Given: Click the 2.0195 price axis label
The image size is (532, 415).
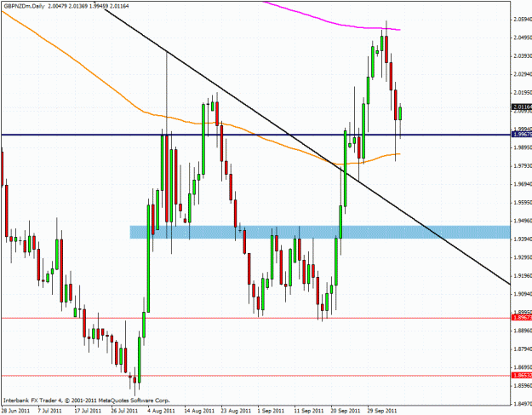Looking at the screenshot, I should tap(522, 92).
